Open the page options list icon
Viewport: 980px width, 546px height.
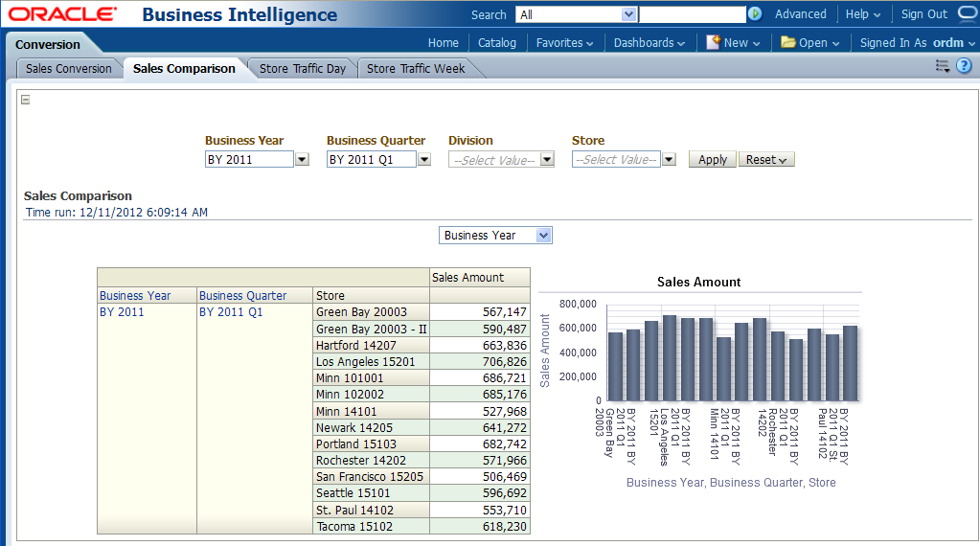(943, 66)
